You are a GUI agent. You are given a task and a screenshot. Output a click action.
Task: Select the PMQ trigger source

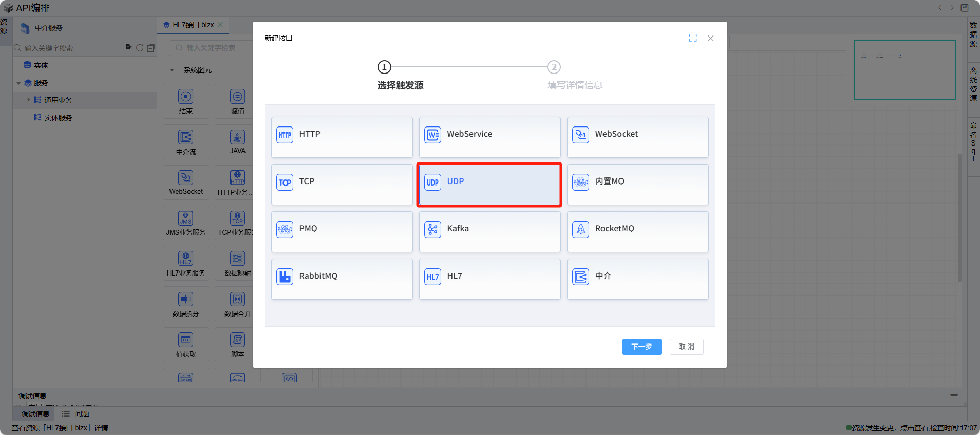coord(342,231)
